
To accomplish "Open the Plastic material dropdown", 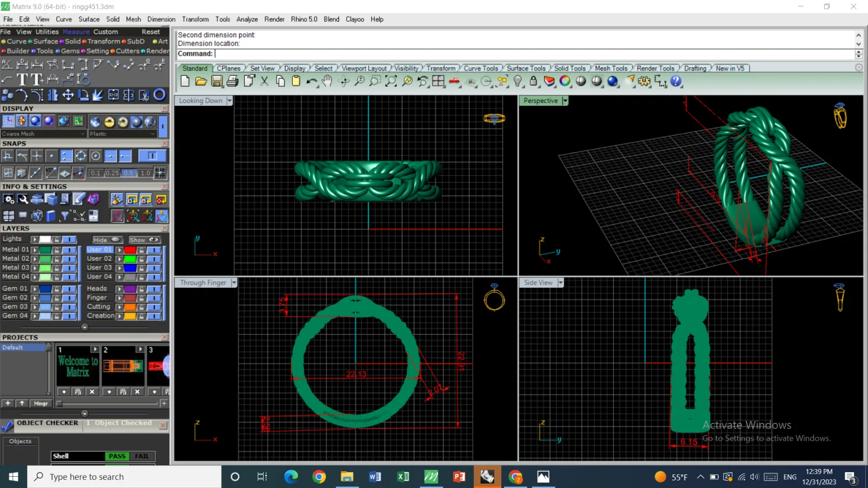I will point(123,134).
